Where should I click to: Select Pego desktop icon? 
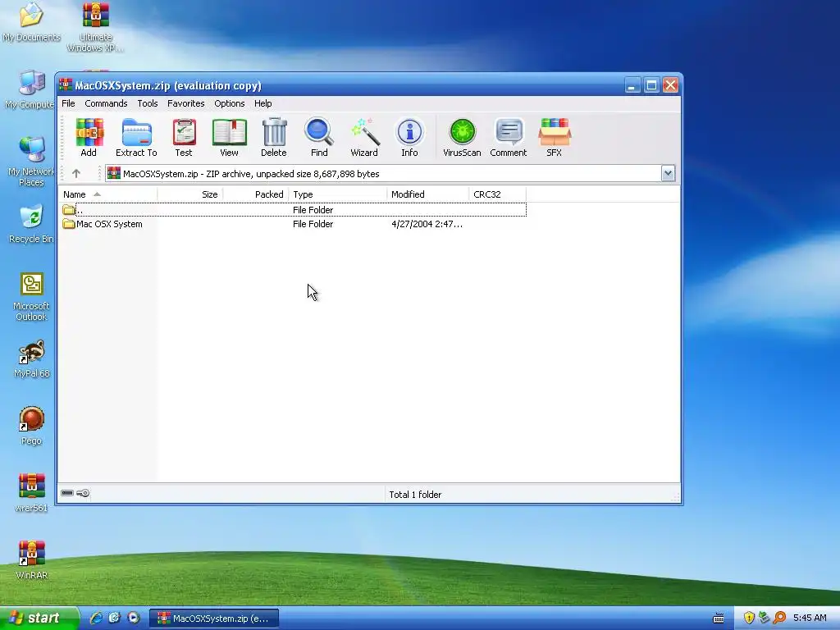pyautogui.click(x=31, y=426)
